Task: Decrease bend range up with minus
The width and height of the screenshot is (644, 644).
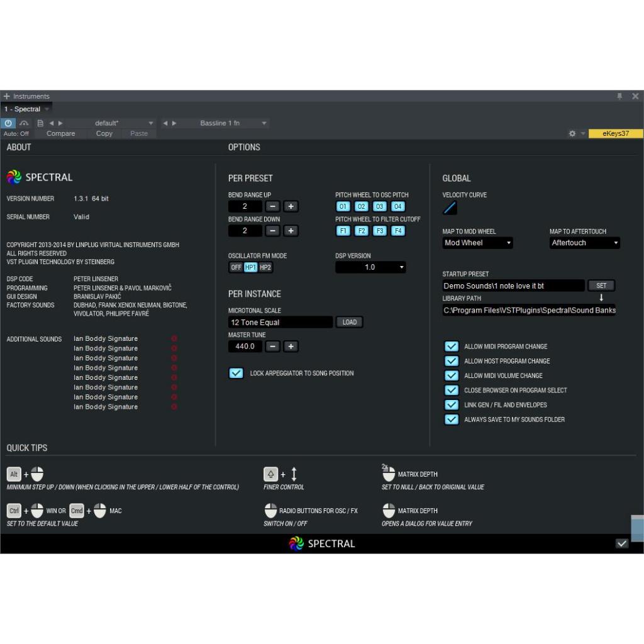Action: click(x=272, y=206)
